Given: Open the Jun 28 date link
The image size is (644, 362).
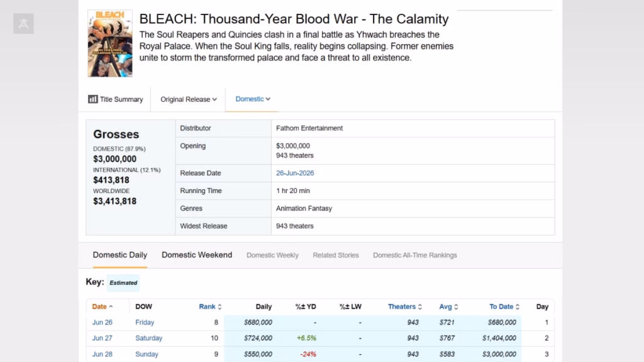Looking at the screenshot, I should click(103, 354).
